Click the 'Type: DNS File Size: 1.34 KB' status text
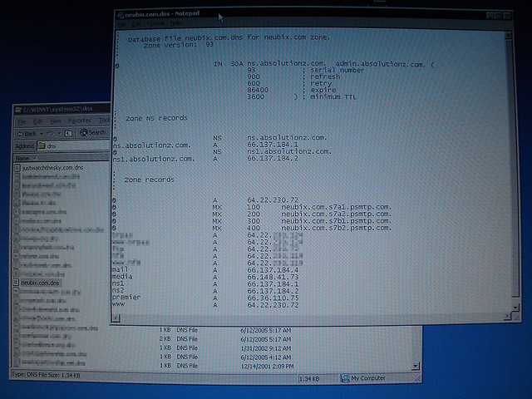 (x=47, y=375)
